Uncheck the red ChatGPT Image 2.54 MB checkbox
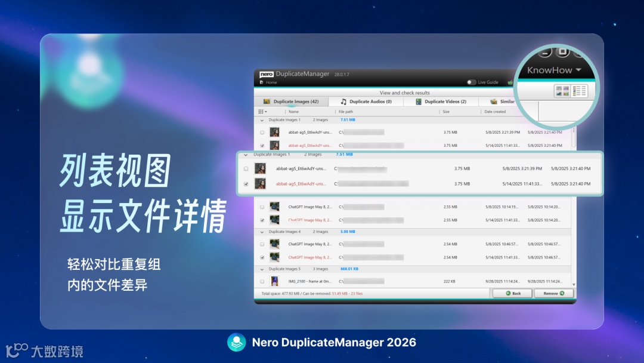Viewport: 644px width, 363px height. pyautogui.click(x=262, y=258)
